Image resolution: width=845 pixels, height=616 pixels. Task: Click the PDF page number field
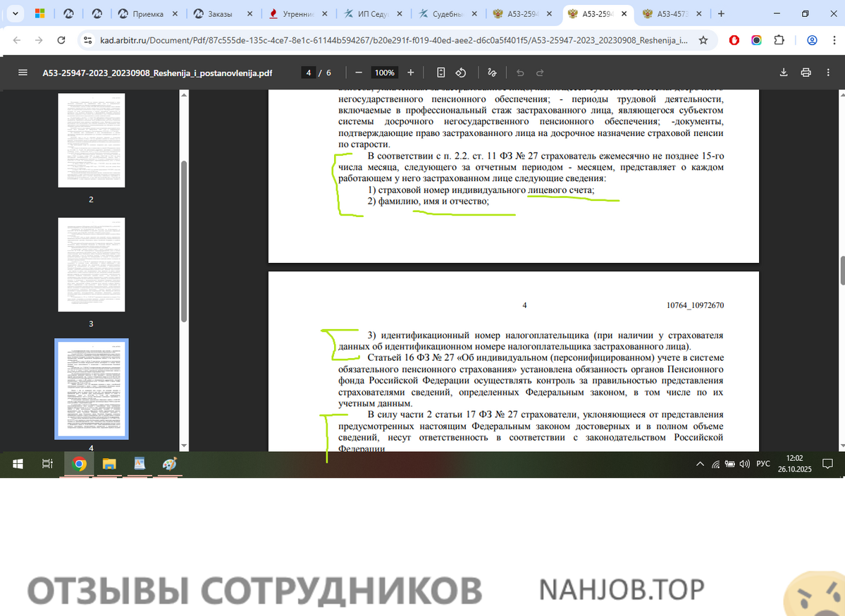click(308, 73)
